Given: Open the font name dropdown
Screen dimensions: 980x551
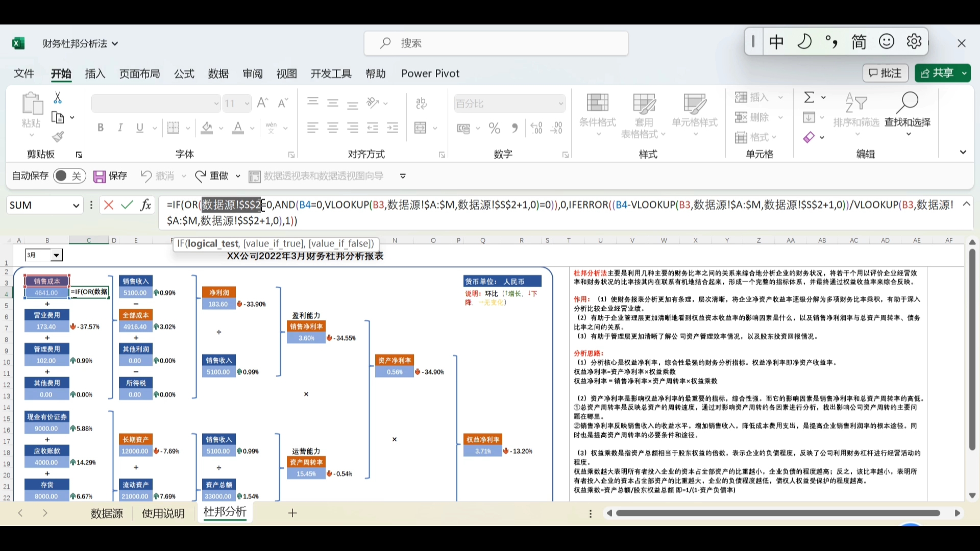Looking at the screenshot, I should click(x=216, y=104).
